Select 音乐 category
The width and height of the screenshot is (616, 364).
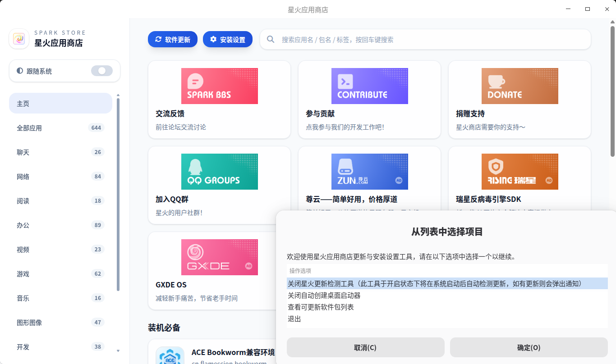(60, 298)
